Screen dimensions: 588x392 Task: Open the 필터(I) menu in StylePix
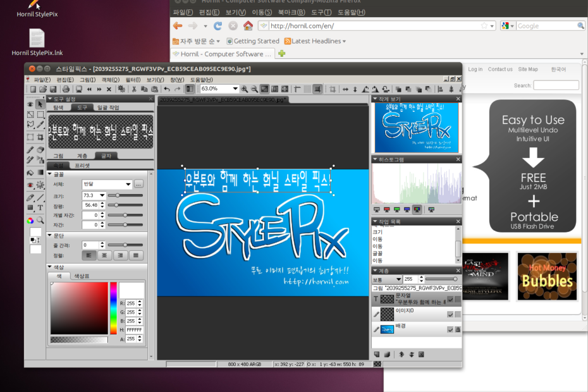133,80
